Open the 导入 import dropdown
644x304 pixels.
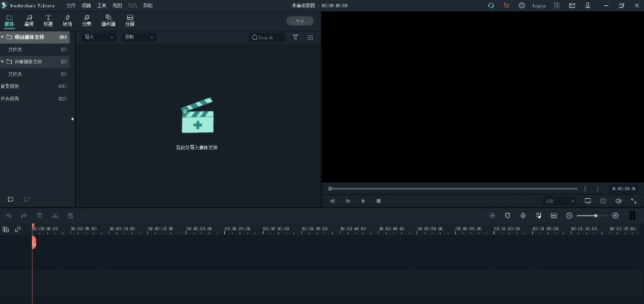click(98, 37)
